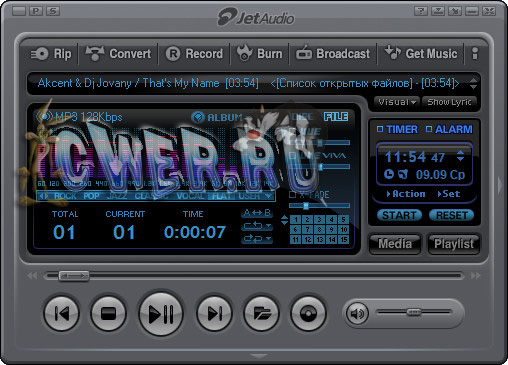Expand the equalizer USER preset dropdown
Screen dimensions: 508x365
[268, 196]
